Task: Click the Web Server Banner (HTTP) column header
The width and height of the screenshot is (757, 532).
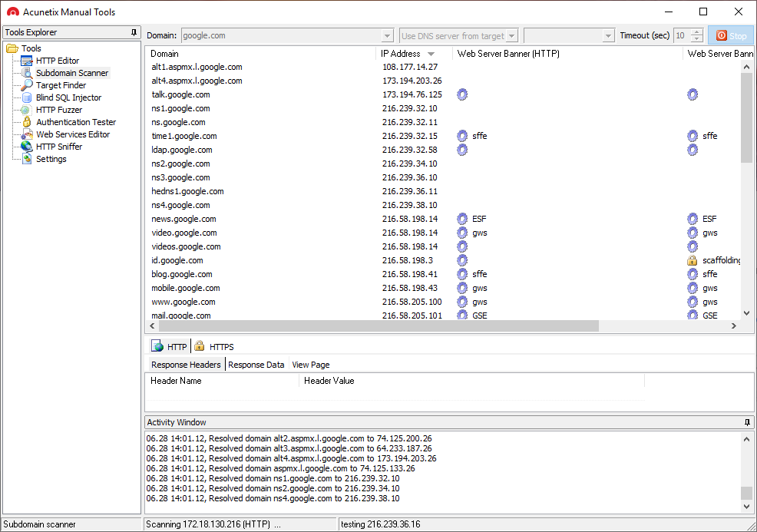Action: coord(567,54)
